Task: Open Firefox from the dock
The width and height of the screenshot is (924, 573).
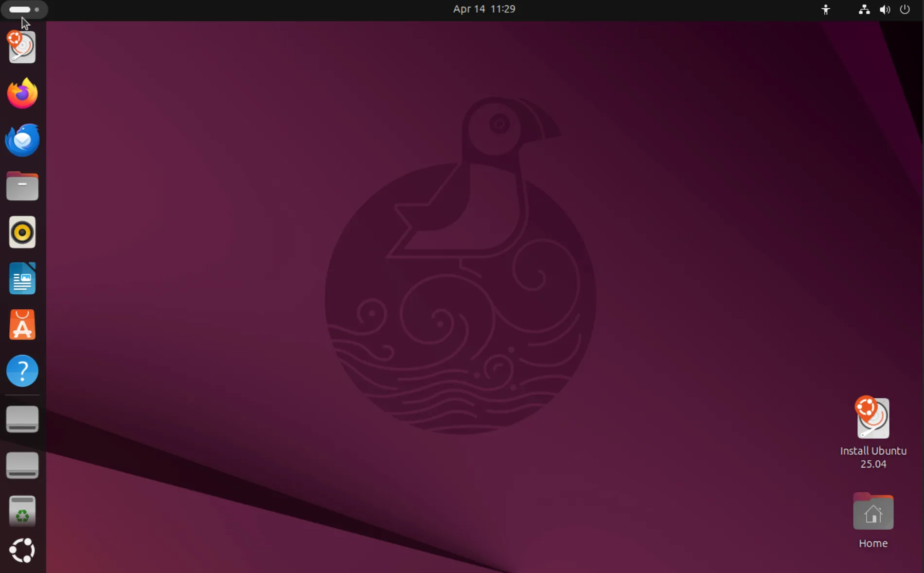Action: 22,93
